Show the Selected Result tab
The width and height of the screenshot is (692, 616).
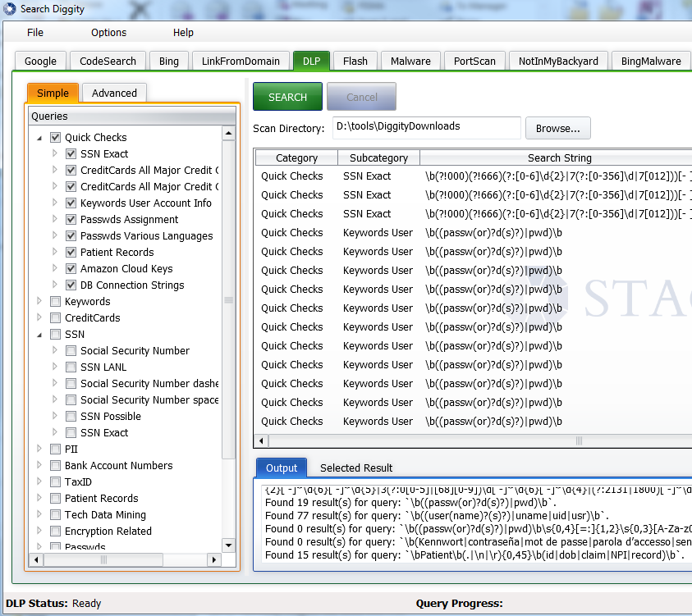(356, 468)
